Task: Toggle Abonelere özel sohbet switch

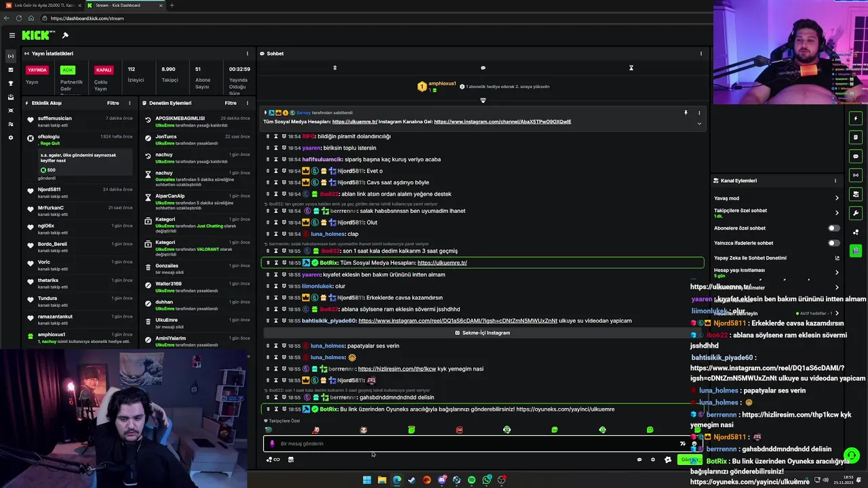Action: (833, 228)
